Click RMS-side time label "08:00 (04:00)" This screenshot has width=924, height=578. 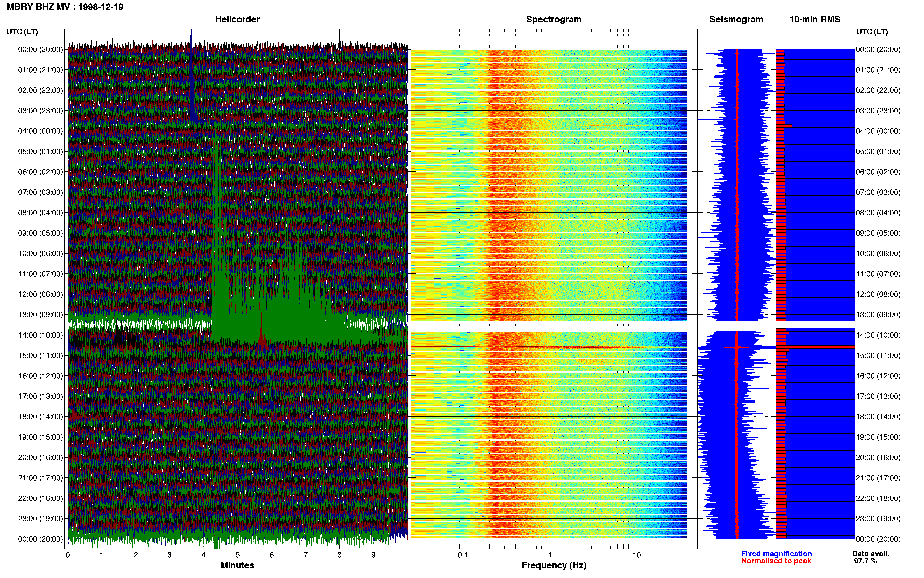878,213
